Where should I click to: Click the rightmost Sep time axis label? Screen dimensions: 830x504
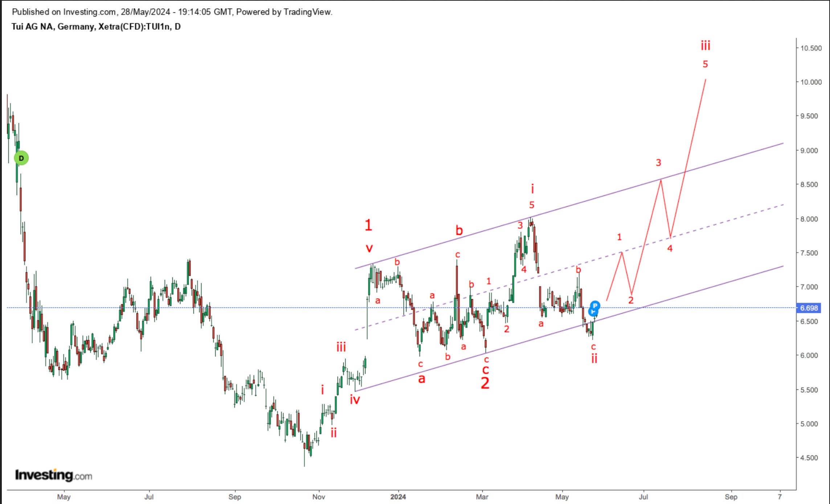click(x=731, y=497)
